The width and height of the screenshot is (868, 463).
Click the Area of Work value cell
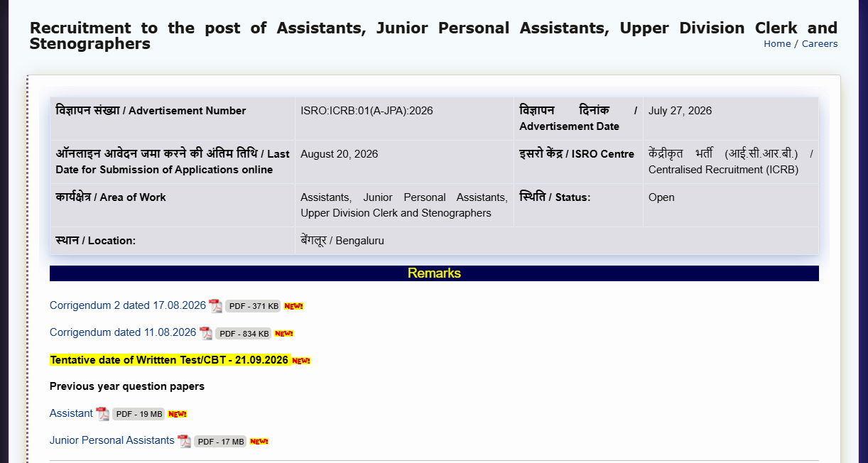403,205
